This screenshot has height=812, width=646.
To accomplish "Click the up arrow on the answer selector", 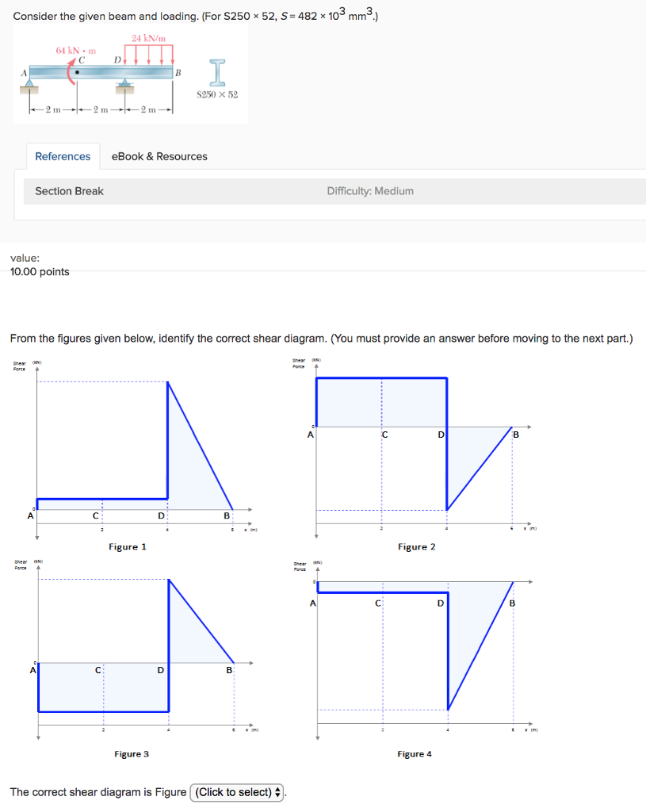I will coord(277,788).
